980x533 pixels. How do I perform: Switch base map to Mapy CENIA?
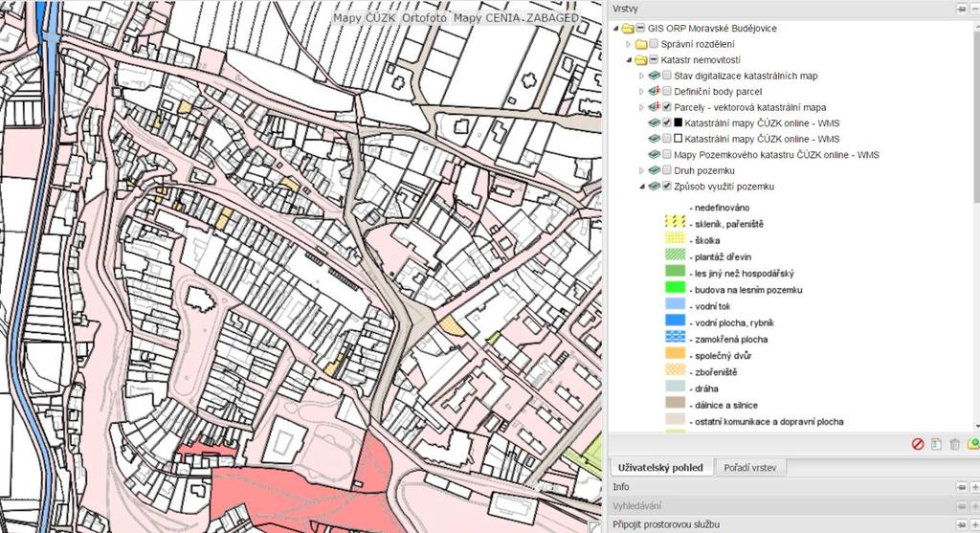click(x=485, y=18)
